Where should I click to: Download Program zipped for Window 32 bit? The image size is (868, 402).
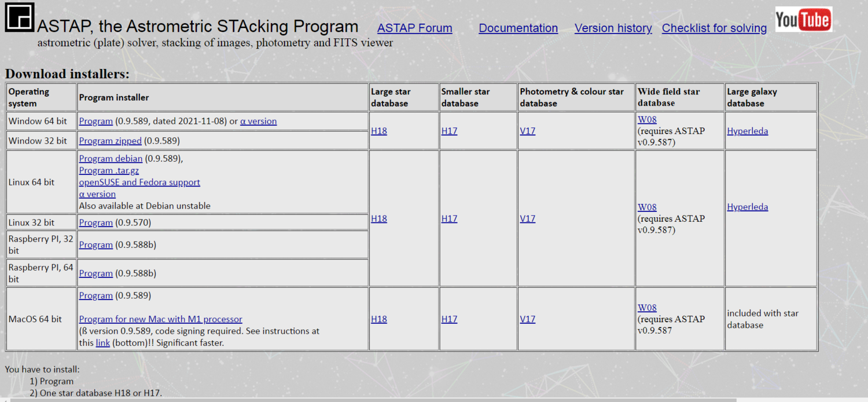(110, 141)
